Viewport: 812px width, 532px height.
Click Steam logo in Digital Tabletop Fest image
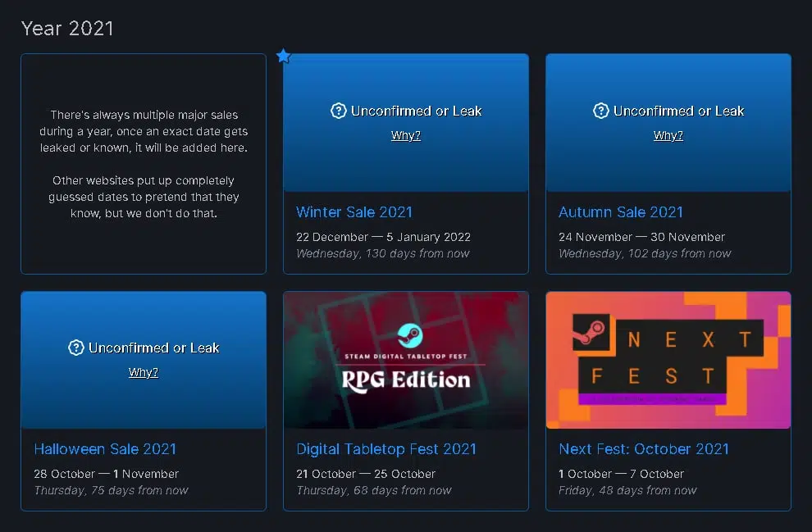point(410,336)
